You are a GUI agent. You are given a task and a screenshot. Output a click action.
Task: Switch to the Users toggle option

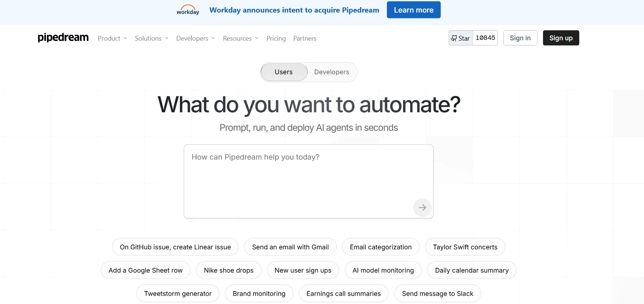tap(284, 72)
